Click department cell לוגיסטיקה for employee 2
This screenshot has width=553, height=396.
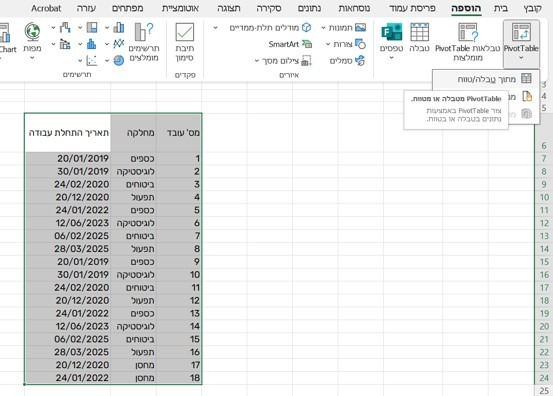point(133,171)
